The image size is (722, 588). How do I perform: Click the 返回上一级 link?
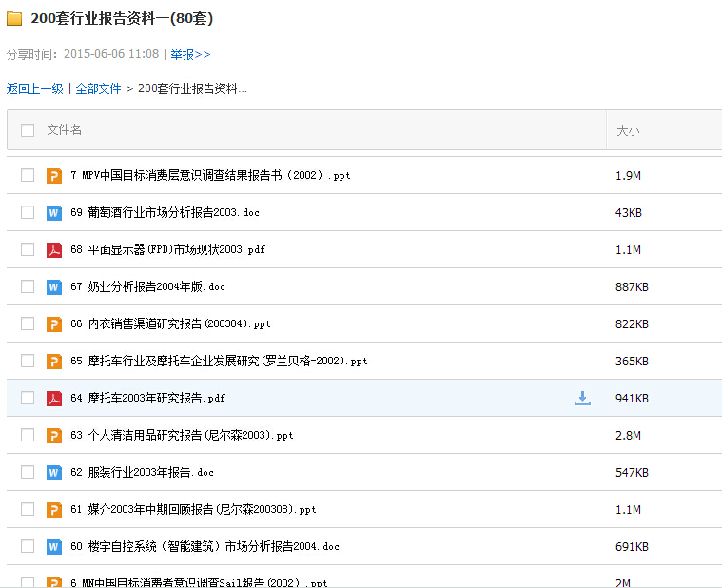pyautogui.click(x=35, y=88)
